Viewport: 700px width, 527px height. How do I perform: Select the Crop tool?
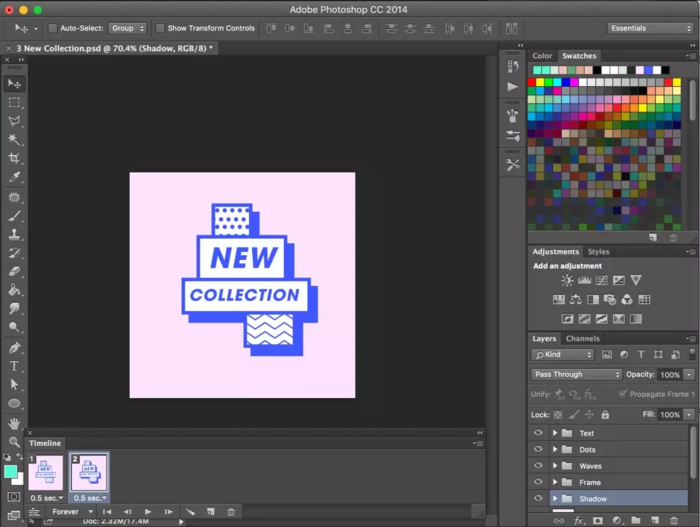tap(14, 158)
